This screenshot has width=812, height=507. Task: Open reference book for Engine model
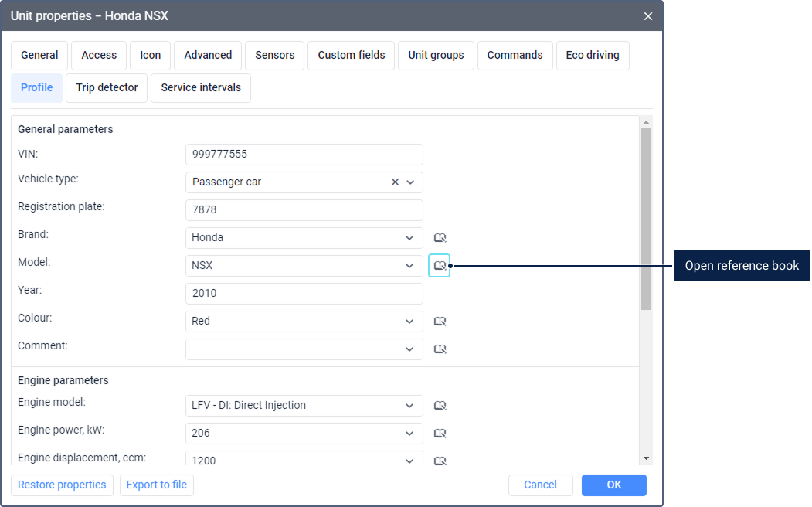pos(440,406)
